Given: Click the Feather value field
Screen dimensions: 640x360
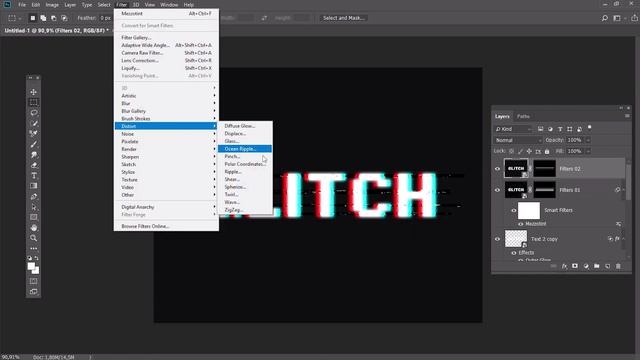Looking at the screenshot, I should tap(106, 18).
